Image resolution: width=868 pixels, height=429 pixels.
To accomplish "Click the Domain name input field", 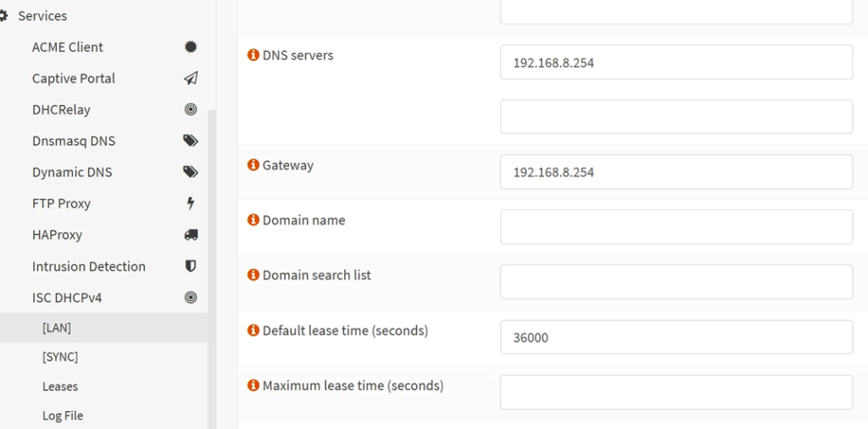I will click(x=676, y=227).
